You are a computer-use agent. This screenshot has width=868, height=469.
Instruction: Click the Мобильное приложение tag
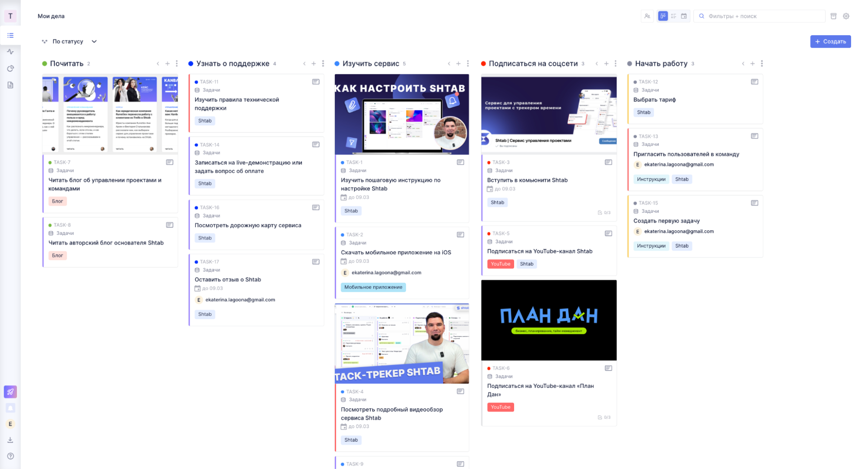click(x=373, y=287)
